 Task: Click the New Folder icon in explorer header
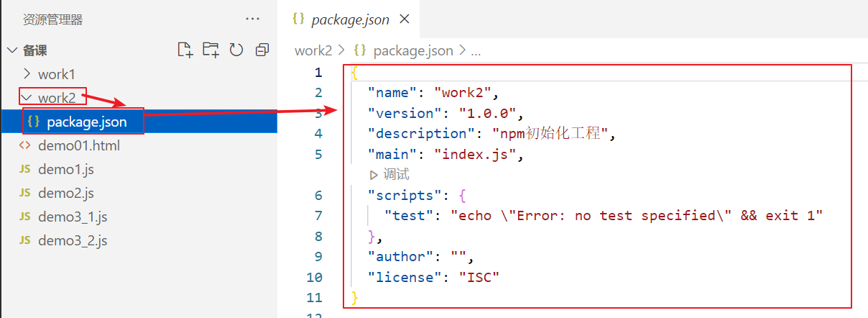211,50
